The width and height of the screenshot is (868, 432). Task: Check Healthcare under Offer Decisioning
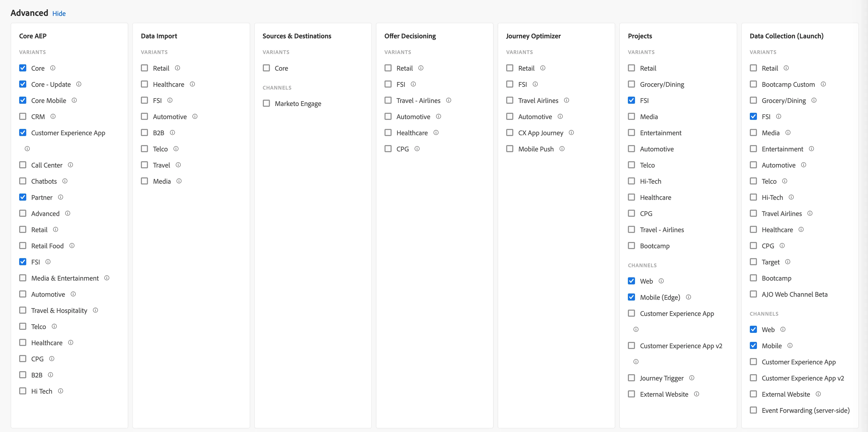[x=388, y=133]
